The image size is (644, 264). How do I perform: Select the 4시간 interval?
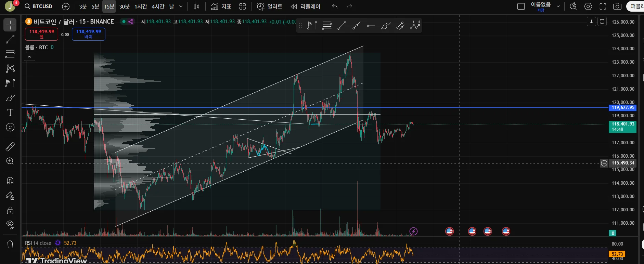[x=158, y=6]
